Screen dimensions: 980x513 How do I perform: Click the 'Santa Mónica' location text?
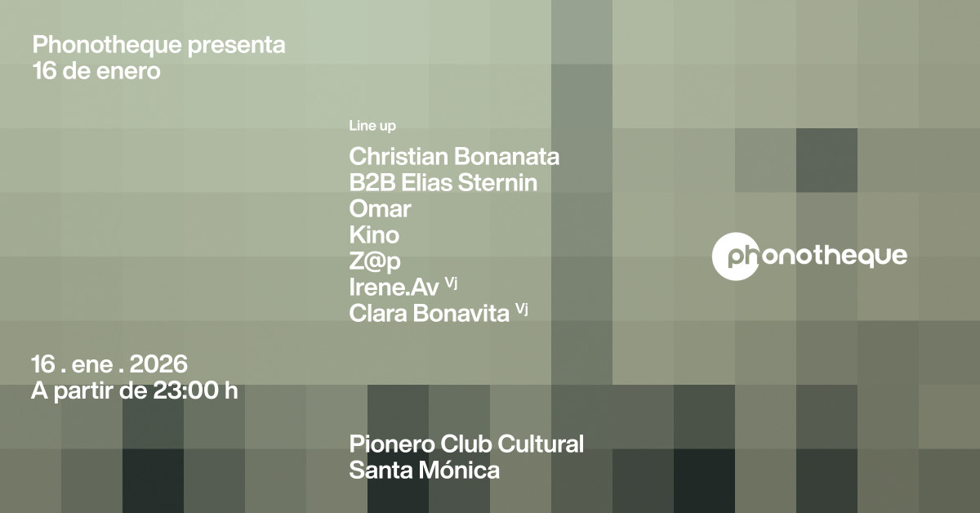(424, 471)
